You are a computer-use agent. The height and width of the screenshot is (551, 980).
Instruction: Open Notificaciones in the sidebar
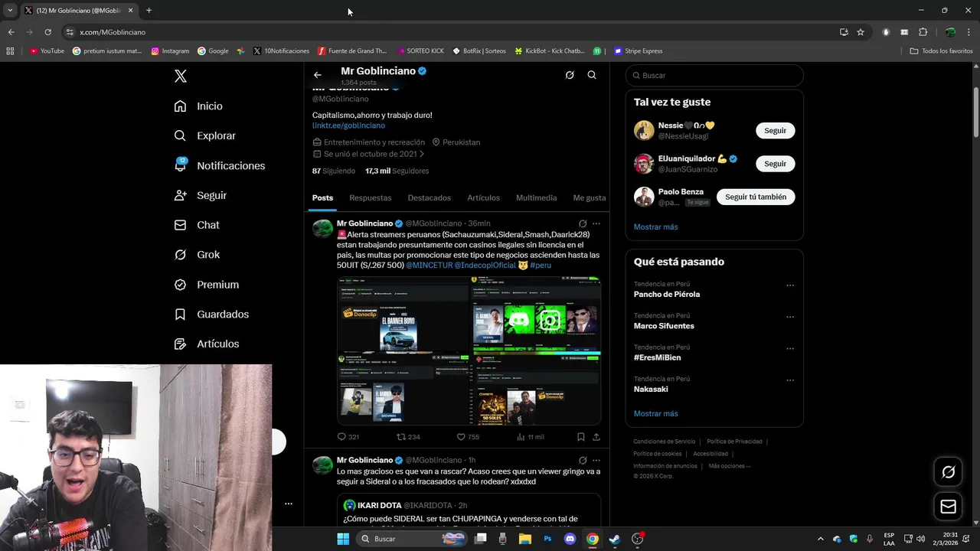coord(219,165)
